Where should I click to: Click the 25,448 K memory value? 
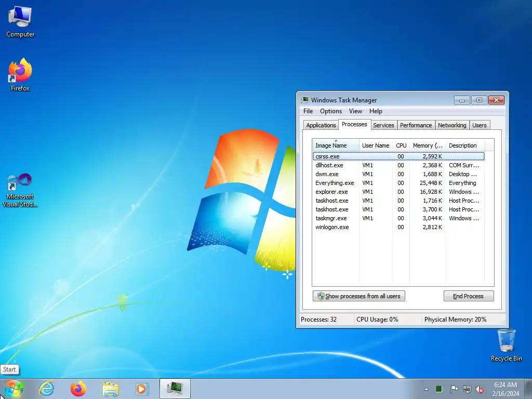coord(431,183)
